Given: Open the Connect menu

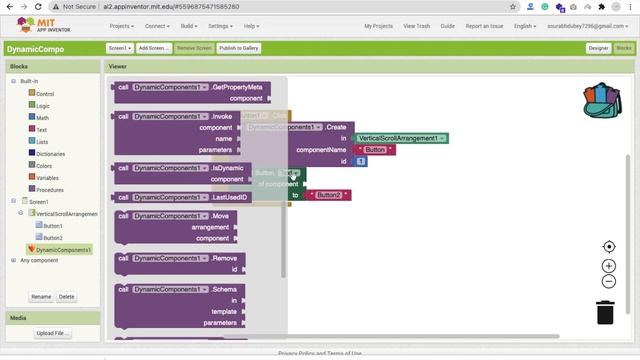Looking at the screenshot, I should point(157,26).
